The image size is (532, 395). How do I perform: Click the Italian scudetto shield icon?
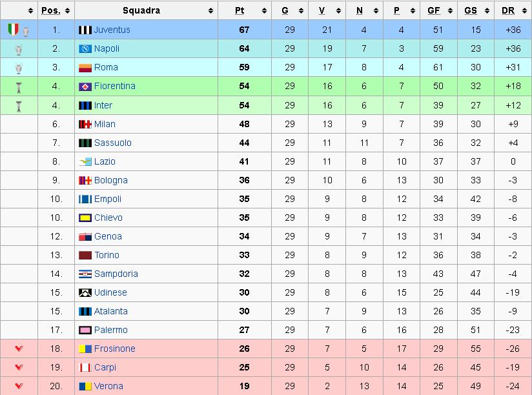pyautogui.click(x=13, y=30)
